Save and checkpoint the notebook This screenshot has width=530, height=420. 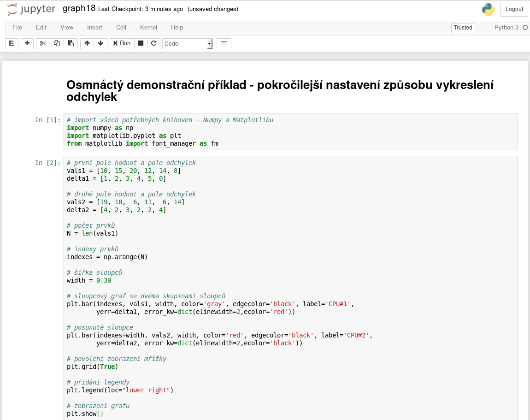(12, 43)
